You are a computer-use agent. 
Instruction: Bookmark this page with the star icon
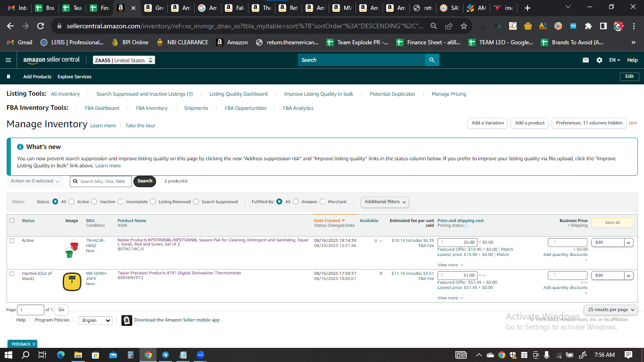[x=464, y=26]
